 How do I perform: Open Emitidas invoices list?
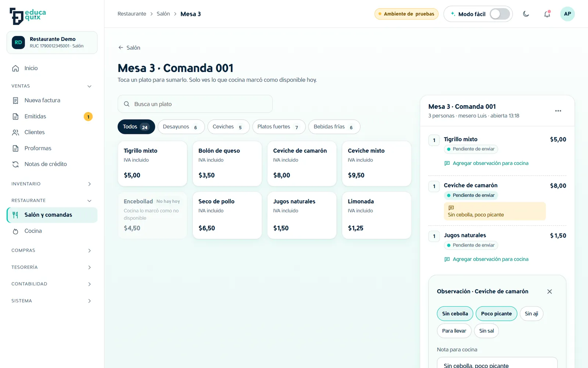tap(52, 117)
